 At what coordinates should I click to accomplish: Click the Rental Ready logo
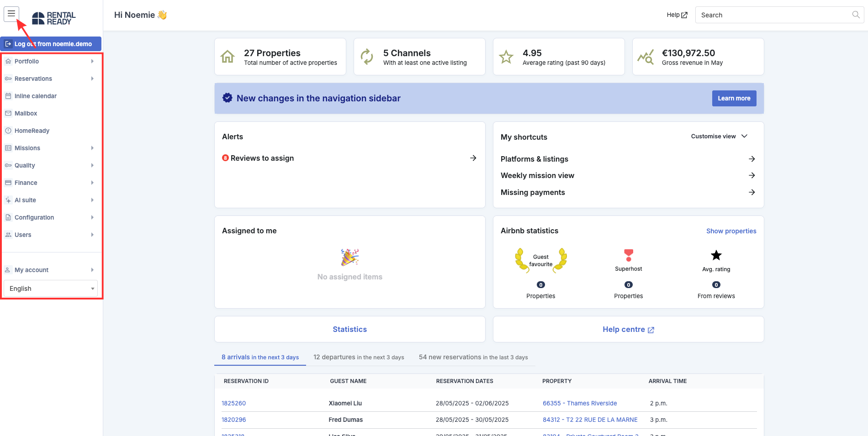(54, 18)
